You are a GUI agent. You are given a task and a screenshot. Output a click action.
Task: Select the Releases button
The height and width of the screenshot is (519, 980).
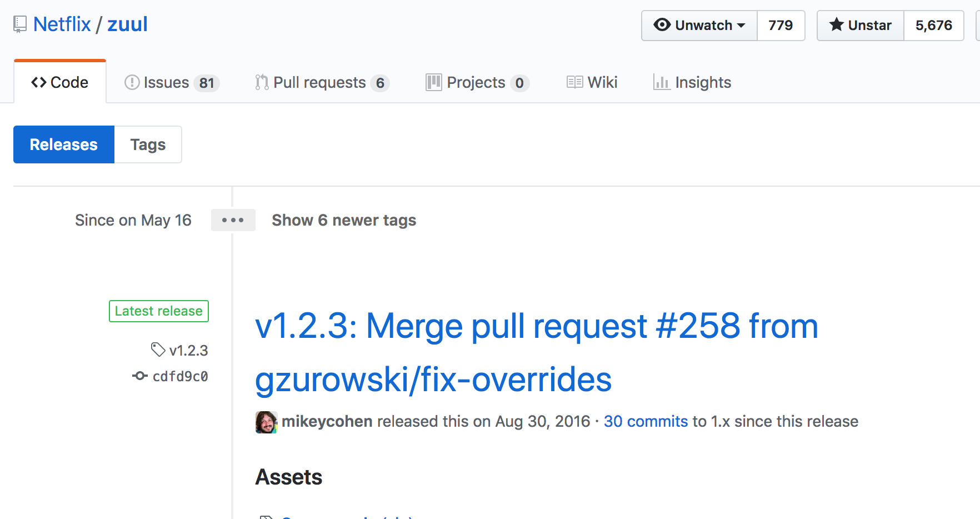pos(64,144)
